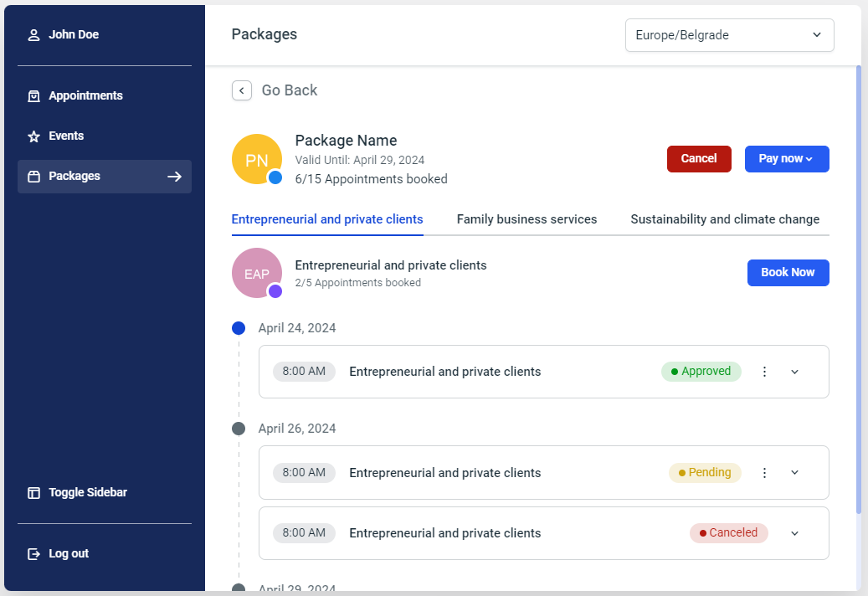868x596 pixels.
Task: Click the yellow PN package avatar
Action: [257, 159]
